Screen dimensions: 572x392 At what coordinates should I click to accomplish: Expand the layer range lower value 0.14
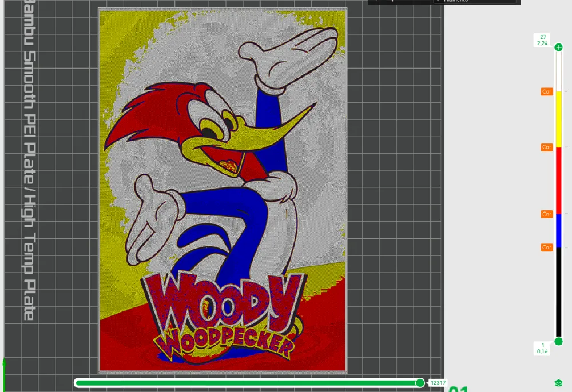(542, 350)
